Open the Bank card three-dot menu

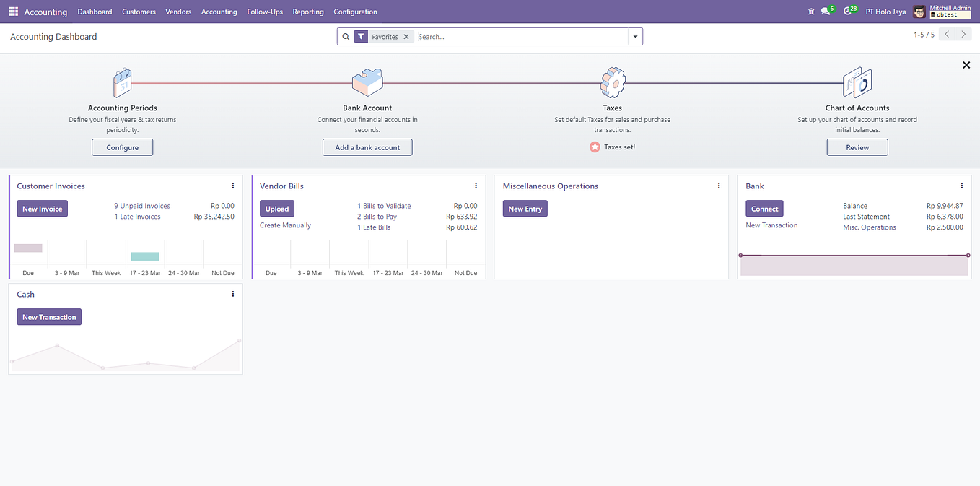click(x=961, y=186)
